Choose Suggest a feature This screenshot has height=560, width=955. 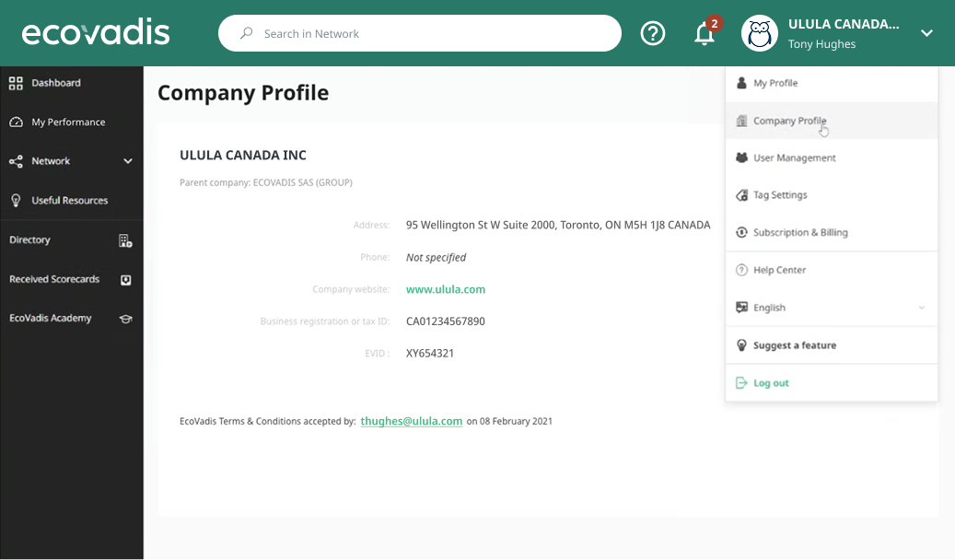point(832,344)
